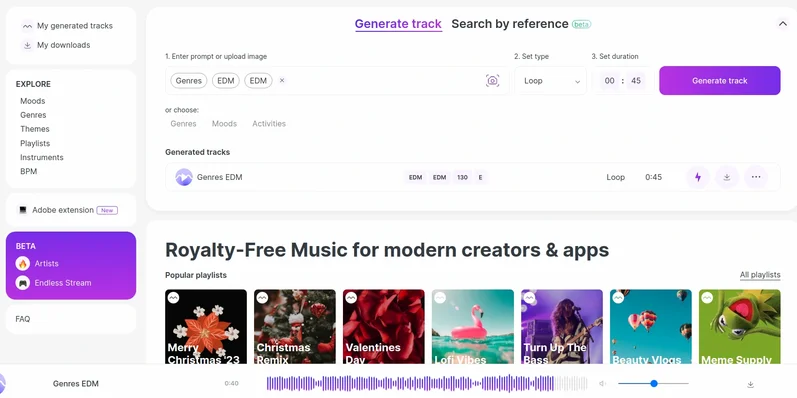797x398 pixels.
Task: Click the download icon in the bottom player bar
Action: pyautogui.click(x=750, y=384)
